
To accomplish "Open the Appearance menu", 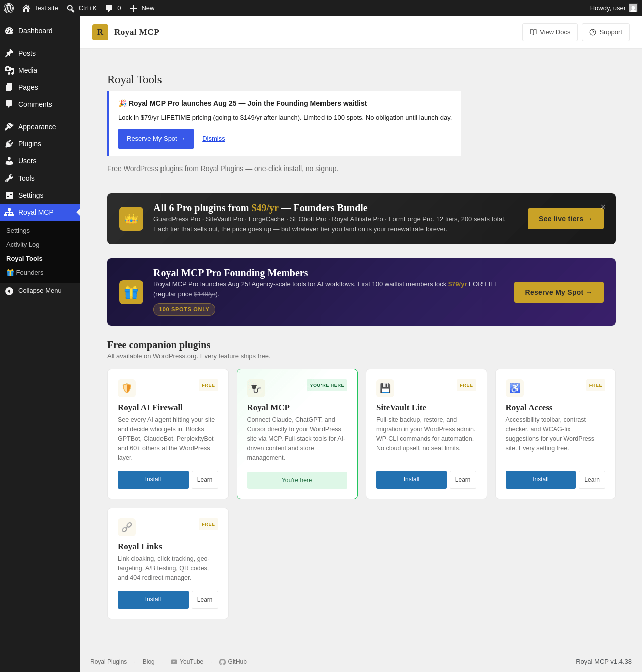I will [40, 127].
